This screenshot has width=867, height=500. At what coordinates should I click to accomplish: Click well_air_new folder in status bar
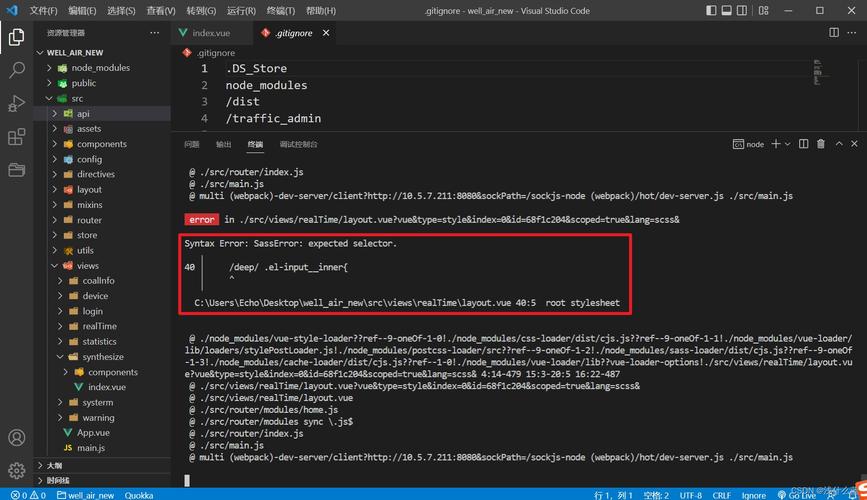[86, 495]
